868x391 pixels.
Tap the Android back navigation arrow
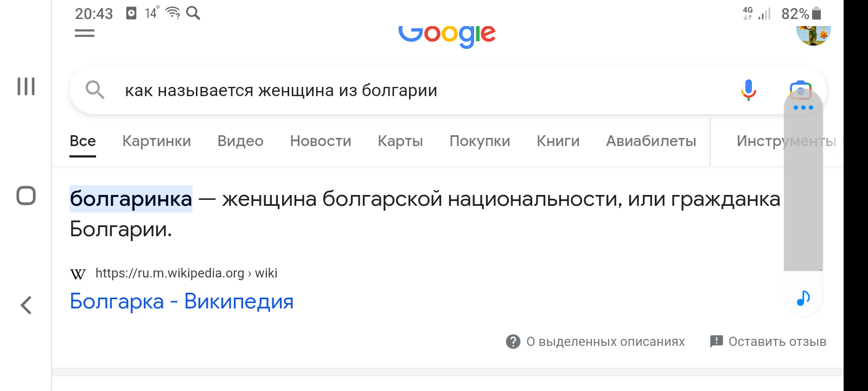point(26,305)
